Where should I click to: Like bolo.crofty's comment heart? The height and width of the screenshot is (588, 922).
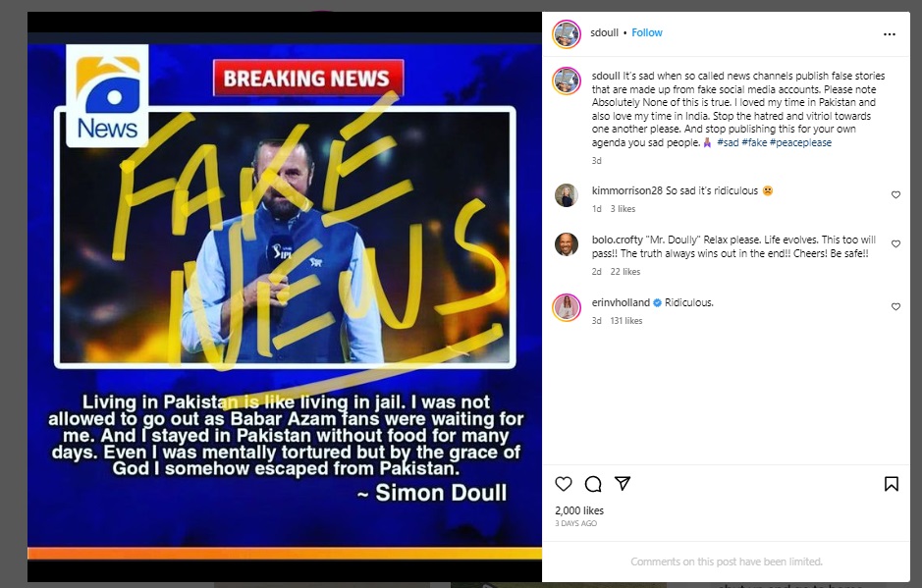[895, 243]
